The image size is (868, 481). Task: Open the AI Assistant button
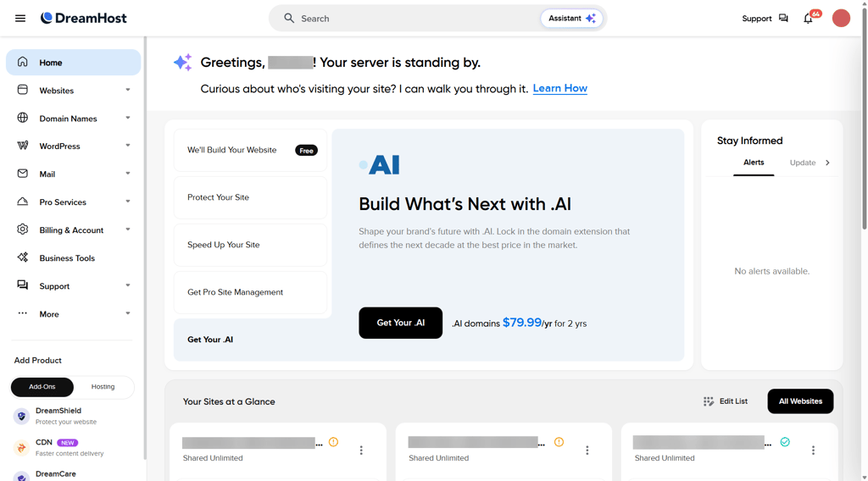[571, 19]
